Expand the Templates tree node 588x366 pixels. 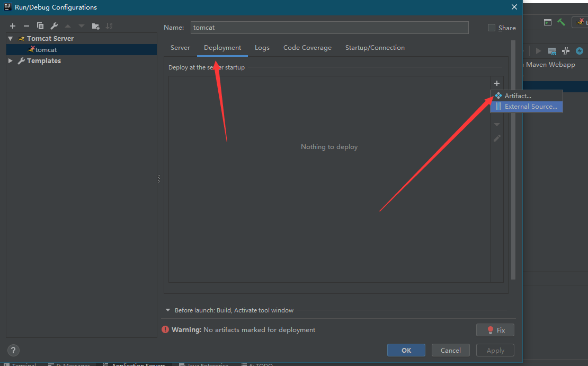[11, 61]
